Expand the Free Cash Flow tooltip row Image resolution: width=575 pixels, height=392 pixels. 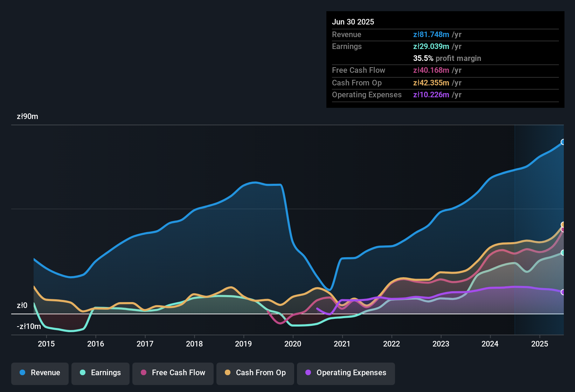(x=431, y=70)
